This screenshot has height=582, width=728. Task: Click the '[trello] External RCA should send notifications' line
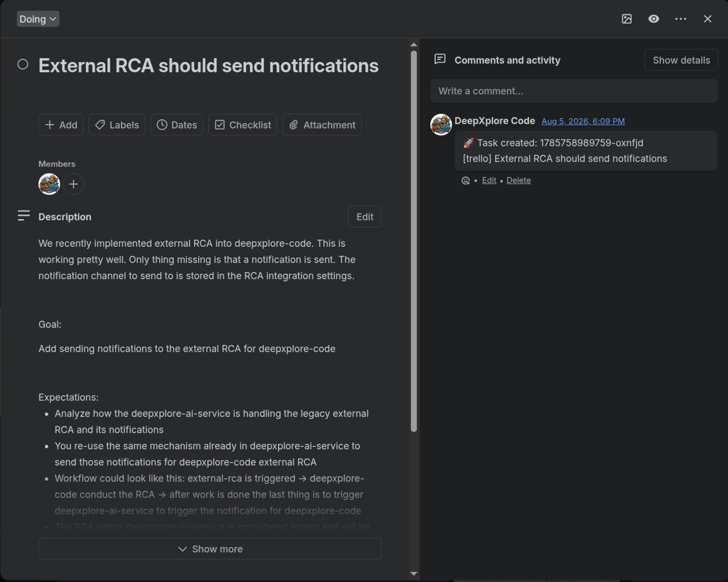(x=565, y=159)
